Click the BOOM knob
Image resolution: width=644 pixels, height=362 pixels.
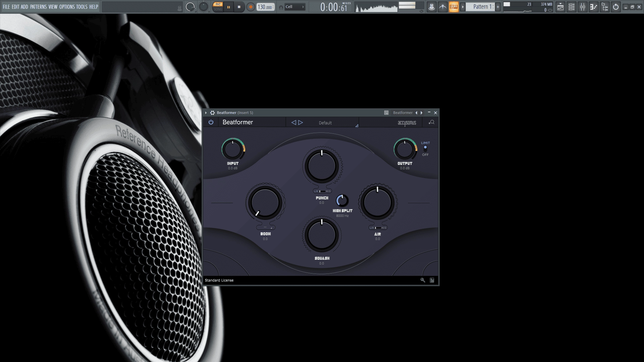(265, 202)
